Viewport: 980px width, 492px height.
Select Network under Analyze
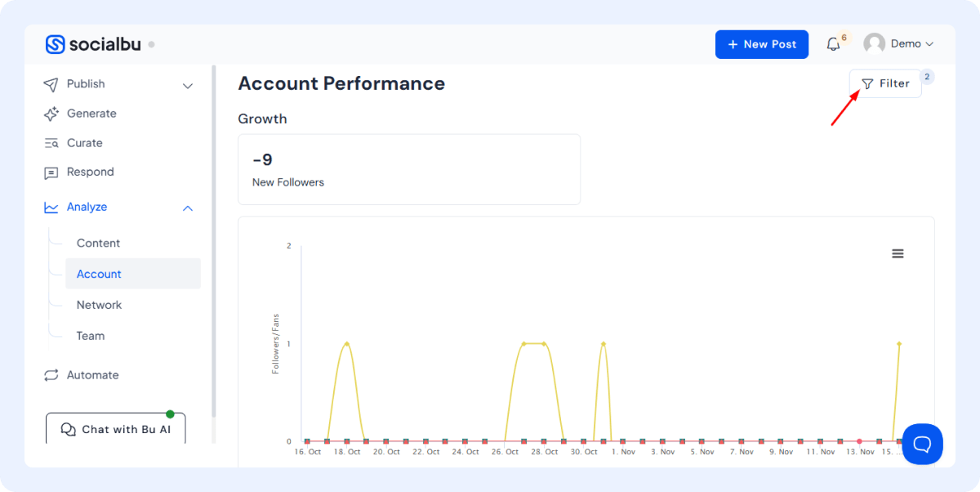click(x=99, y=305)
